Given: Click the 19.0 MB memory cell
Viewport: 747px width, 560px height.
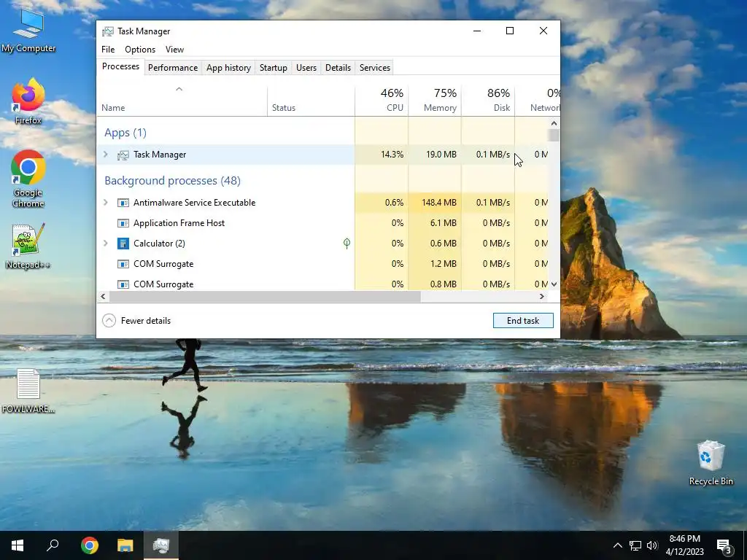Looking at the screenshot, I should (x=435, y=155).
